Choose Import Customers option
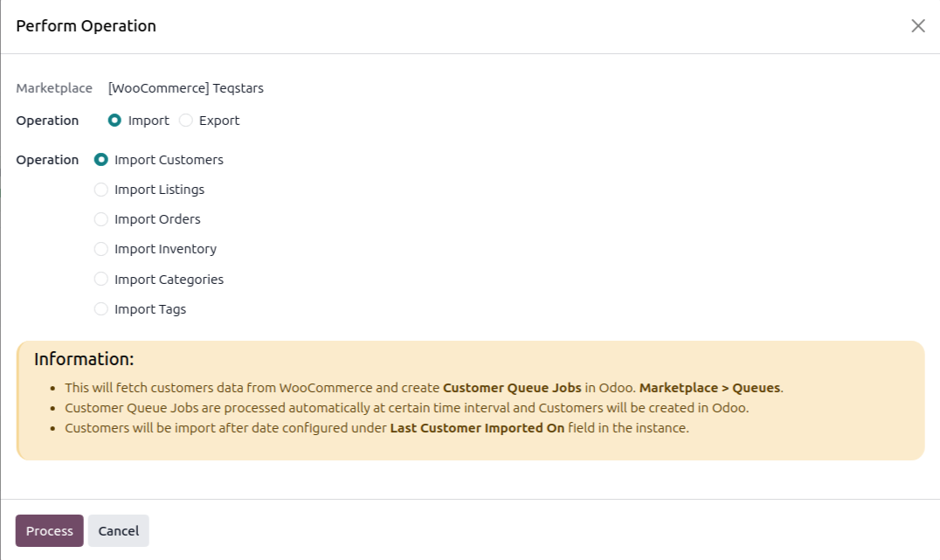This screenshot has width=940, height=560. point(100,160)
